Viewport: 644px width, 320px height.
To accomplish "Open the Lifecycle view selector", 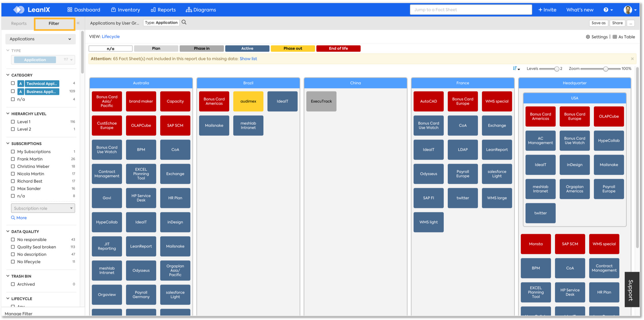I will (111, 36).
